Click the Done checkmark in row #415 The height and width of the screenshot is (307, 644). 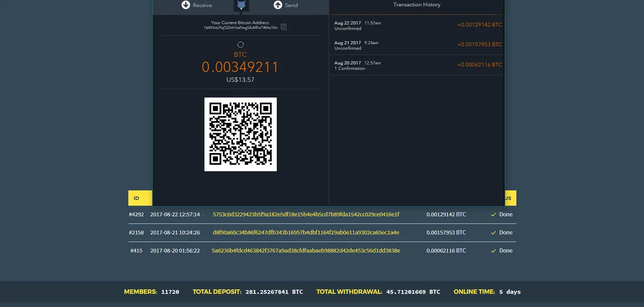coord(494,251)
